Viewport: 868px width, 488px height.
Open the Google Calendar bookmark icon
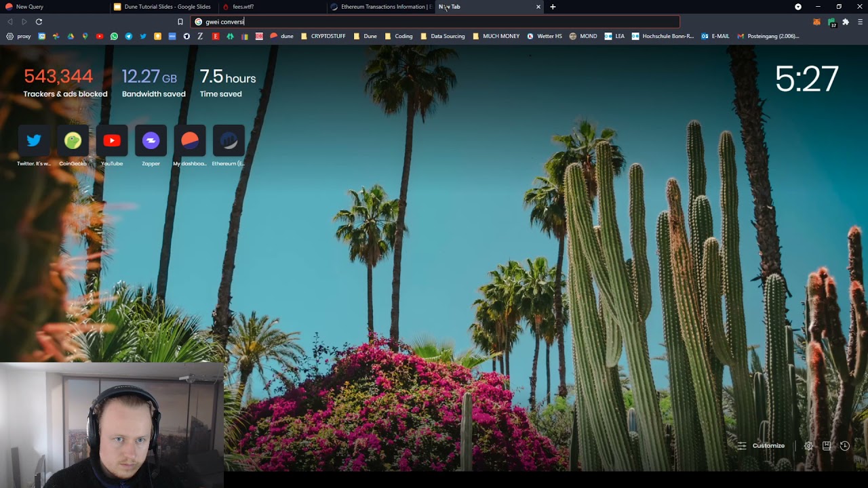42,36
